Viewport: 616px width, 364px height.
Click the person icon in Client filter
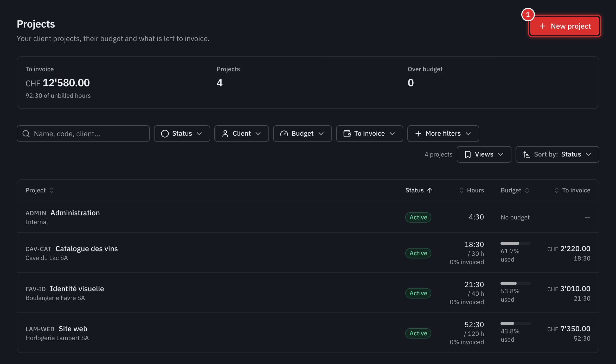(225, 134)
